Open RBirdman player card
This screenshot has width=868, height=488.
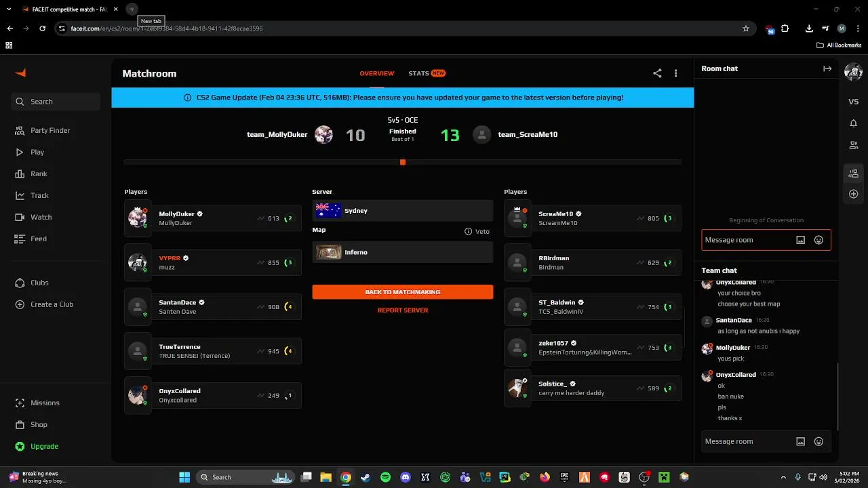(x=593, y=262)
